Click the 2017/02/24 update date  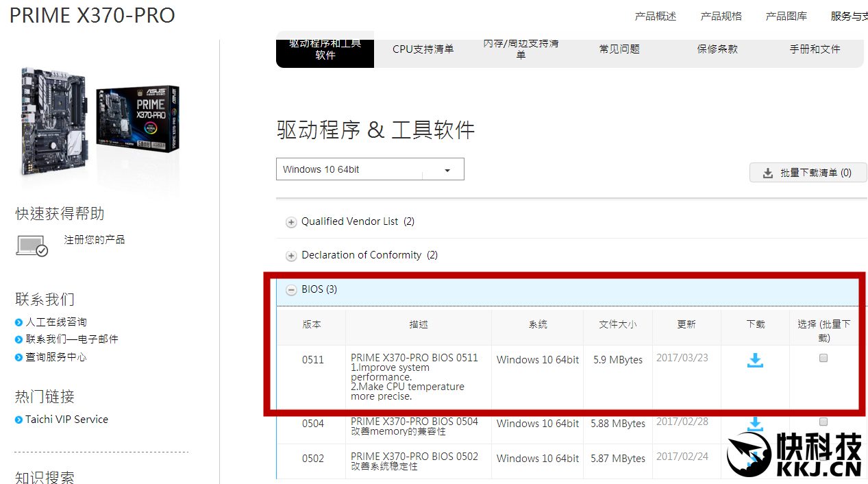[x=682, y=456]
